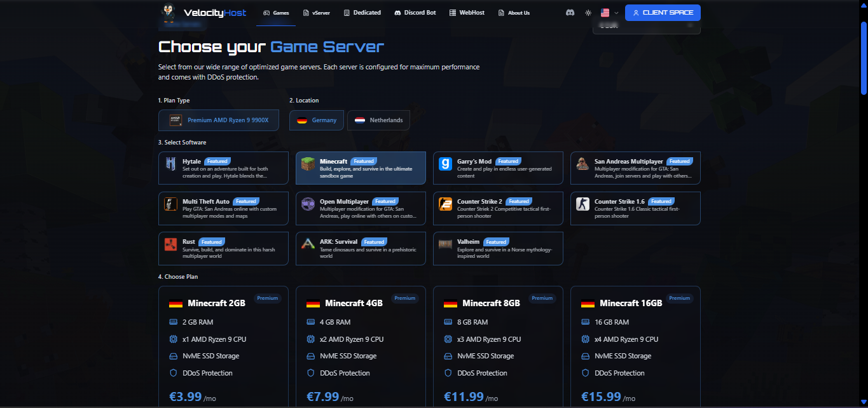Choose the Germany location
The height and width of the screenshot is (408, 868).
[317, 120]
